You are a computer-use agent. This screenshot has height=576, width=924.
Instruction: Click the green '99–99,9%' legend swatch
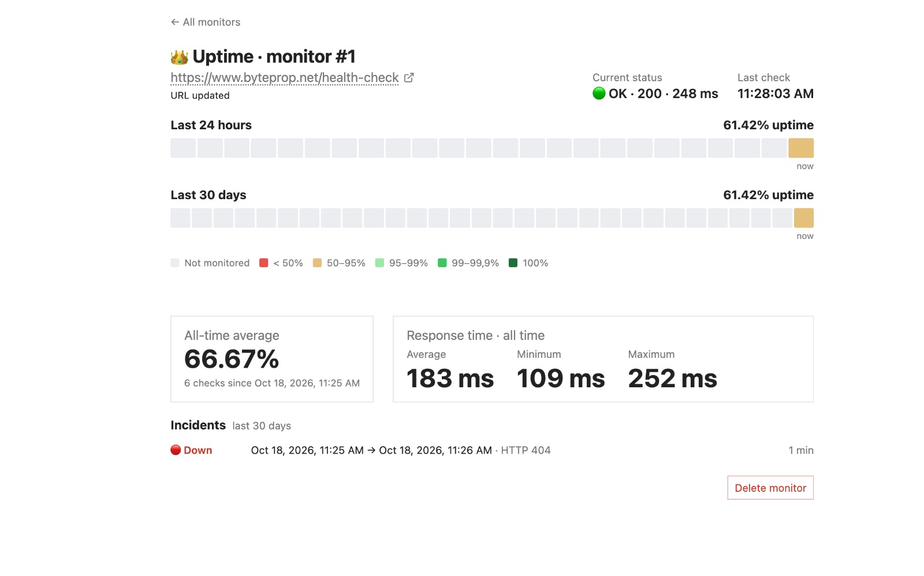(x=442, y=263)
